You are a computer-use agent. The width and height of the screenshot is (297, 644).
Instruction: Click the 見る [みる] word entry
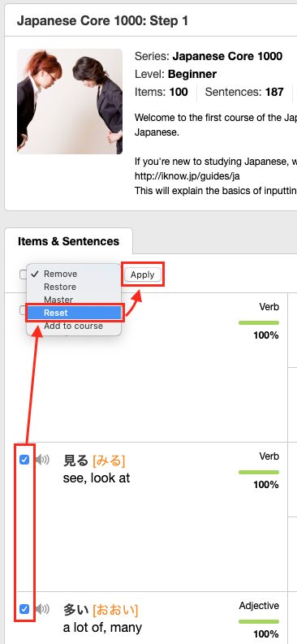coord(94,460)
